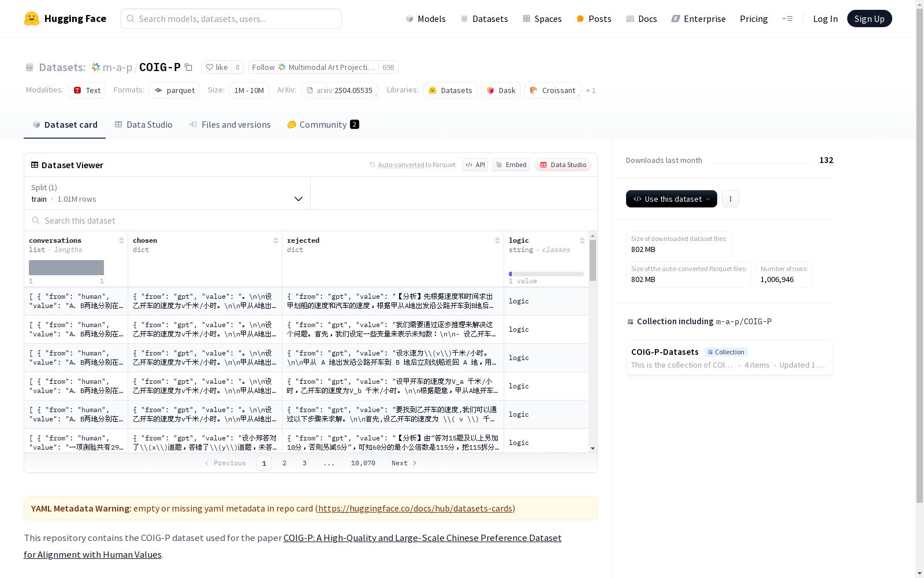This screenshot has width=924, height=578.
Task: Switch to Files and versions tab
Action: tap(230, 125)
